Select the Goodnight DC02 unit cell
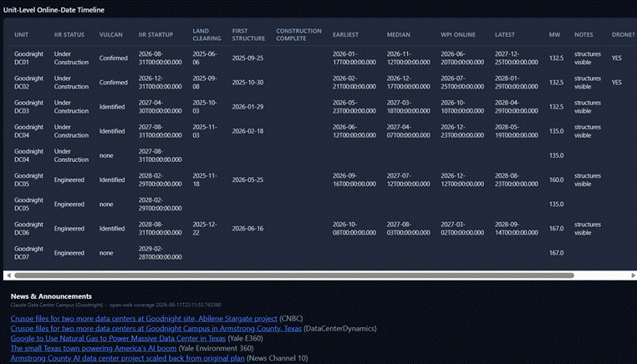637x364 pixels. point(29,83)
